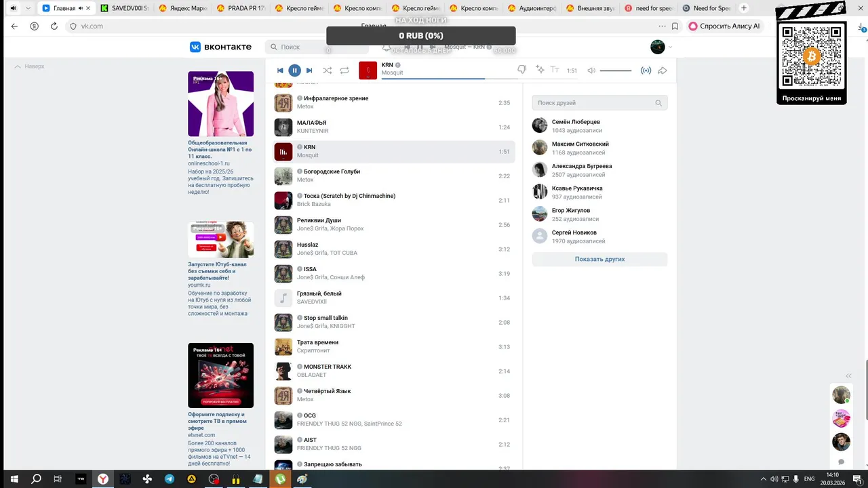Screen dimensions: 868x488
Task: Go back with browser back arrow
Action: coord(14,26)
